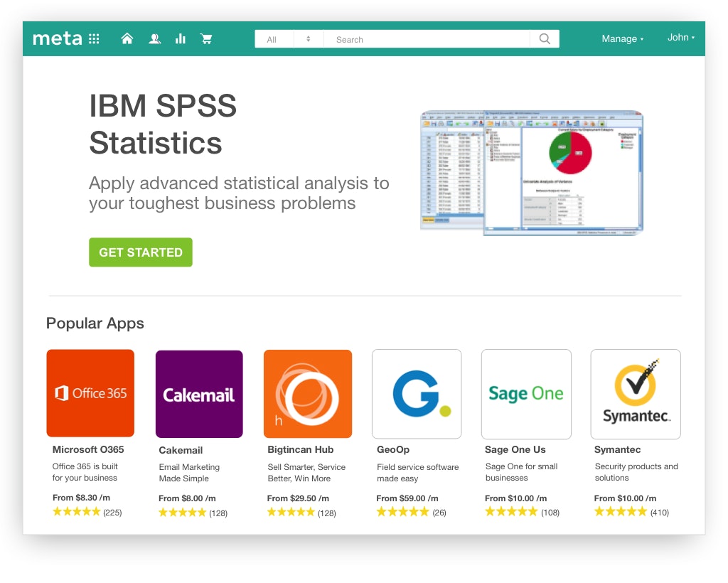The width and height of the screenshot is (728, 583).
Task: Click the magnifier search icon
Action: point(545,39)
